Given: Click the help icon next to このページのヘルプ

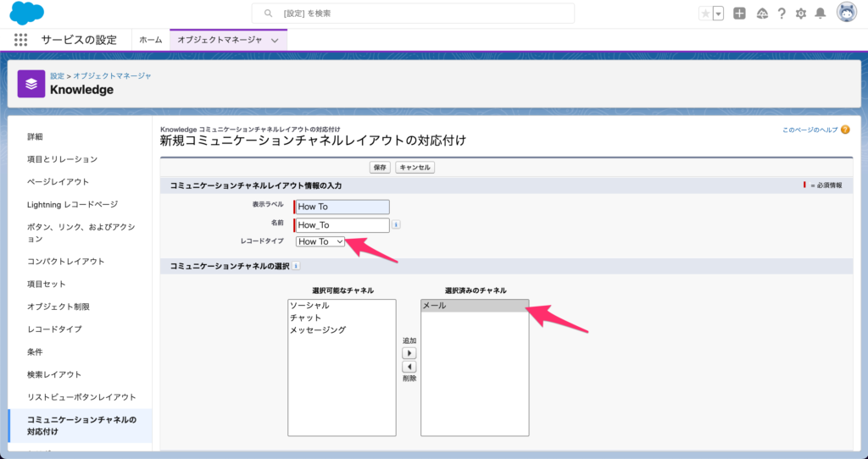Looking at the screenshot, I should tap(845, 130).
